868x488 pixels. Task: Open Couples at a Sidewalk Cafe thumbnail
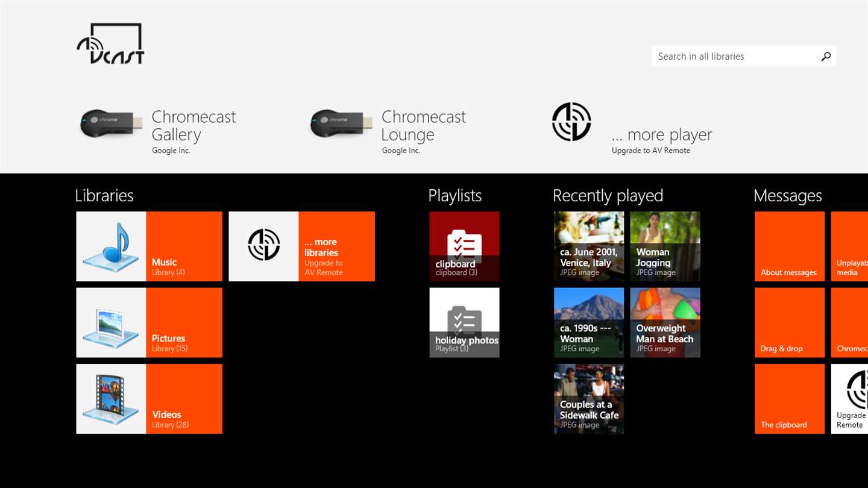coord(589,399)
